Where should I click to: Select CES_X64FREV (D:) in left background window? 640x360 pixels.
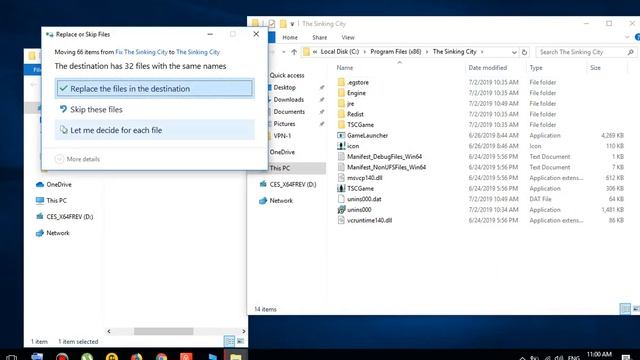click(70, 217)
